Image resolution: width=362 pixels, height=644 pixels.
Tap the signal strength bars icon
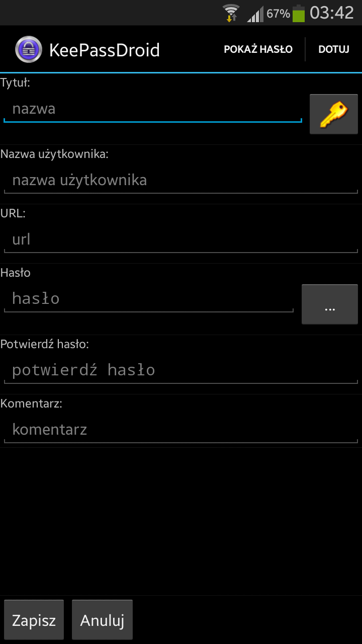[x=255, y=14]
